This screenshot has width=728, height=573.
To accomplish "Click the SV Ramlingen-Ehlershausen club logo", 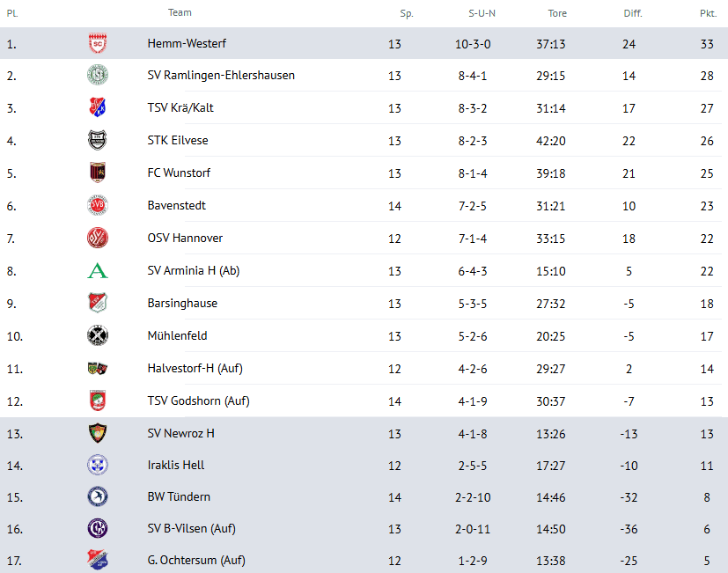I will [x=98, y=76].
